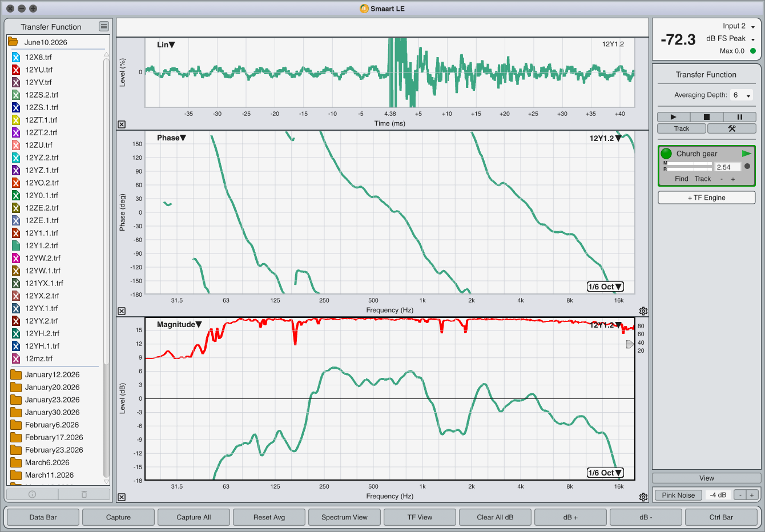Click the coherence threshold slider marker
Image resolution: width=765 pixels, height=532 pixels.
pos(630,344)
